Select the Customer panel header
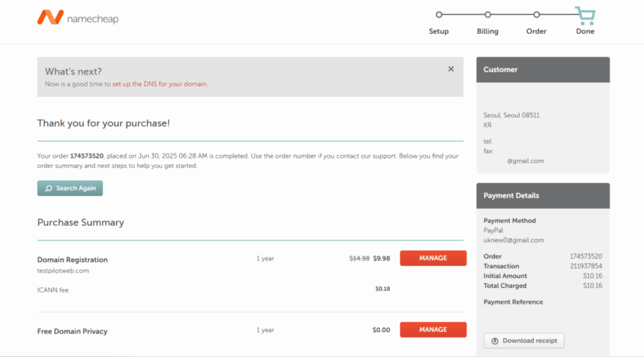Screen dimensions: 644x357 click(543, 69)
